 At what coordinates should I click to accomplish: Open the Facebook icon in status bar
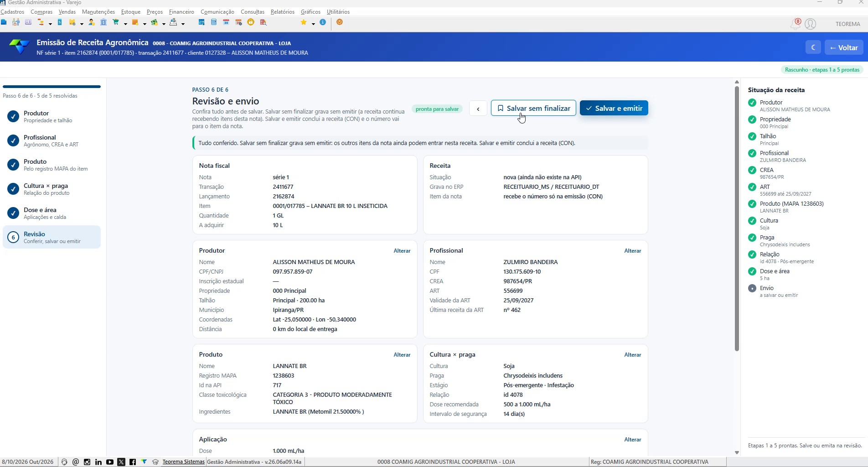133,462
